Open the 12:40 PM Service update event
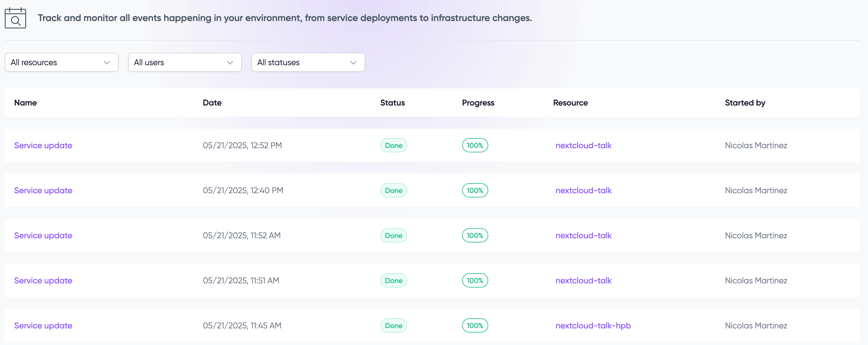The width and height of the screenshot is (868, 345). [43, 191]
